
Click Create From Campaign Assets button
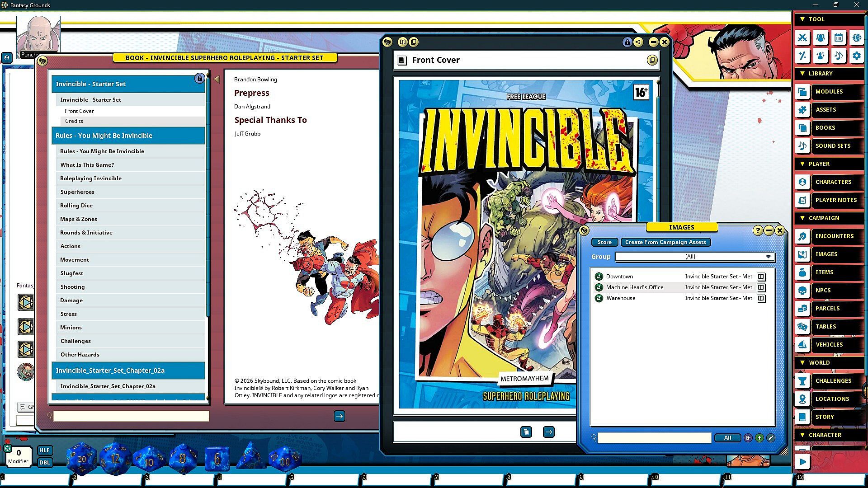(x=665, y=242)
